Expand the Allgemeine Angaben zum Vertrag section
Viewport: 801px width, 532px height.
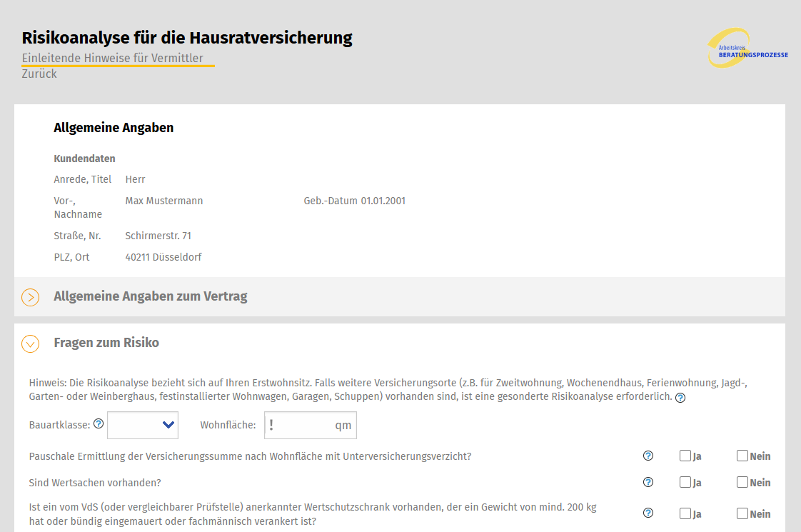[30, 296]
